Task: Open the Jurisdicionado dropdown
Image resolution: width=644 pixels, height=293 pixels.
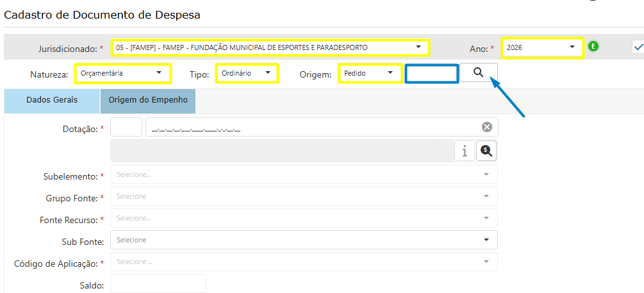Action: tap(269, 47)
